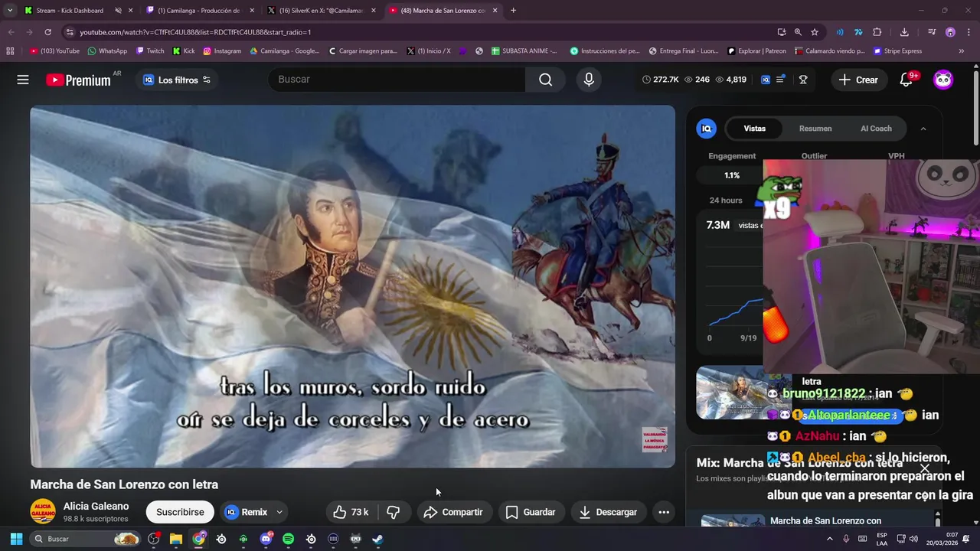Show more bookmarks with double chevron
Image resolution: width=980 pixels, height=551 pixels.
tap(961, 51)
